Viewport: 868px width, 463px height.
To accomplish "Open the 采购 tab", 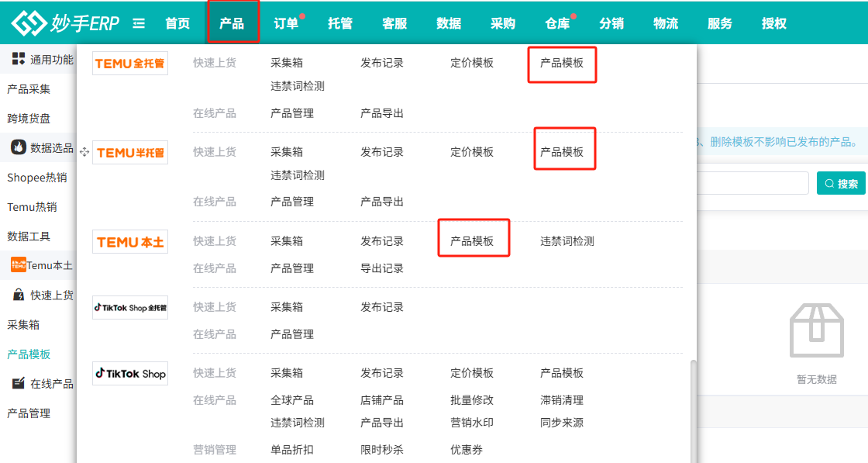I will pos(503,23).
